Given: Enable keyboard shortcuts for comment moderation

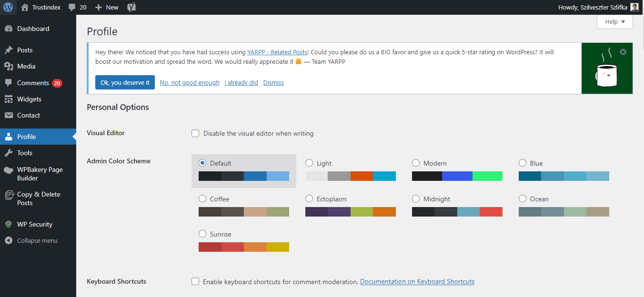Looking at the screenshot, I should 195,281.
